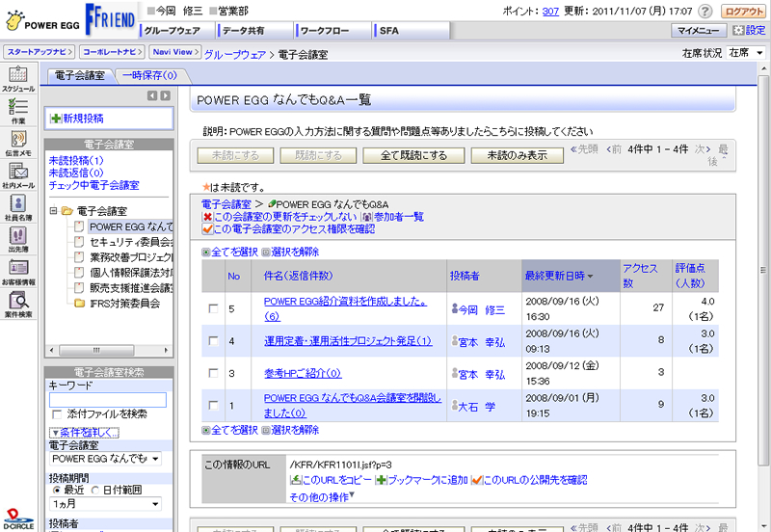Open the 在席状況 dropdown
This screenshot has width=771, height=532.
click(x=746, y=53)
